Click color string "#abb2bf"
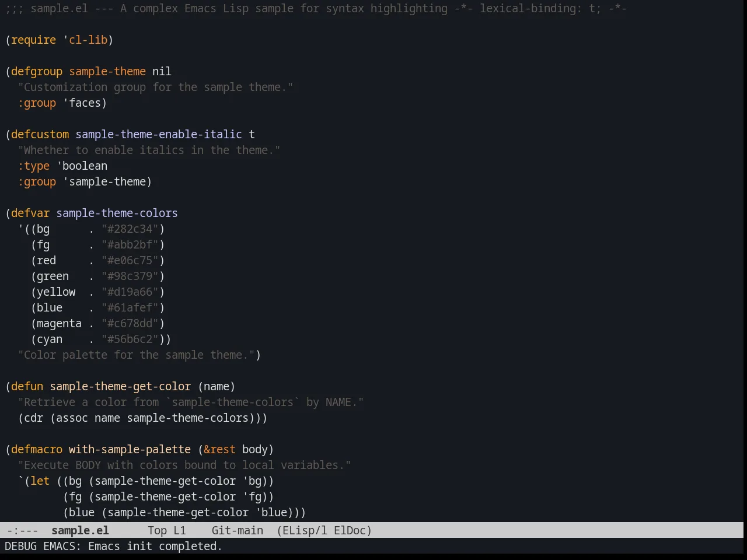Viewport: 747px width, 560px height. click(130, 244)
